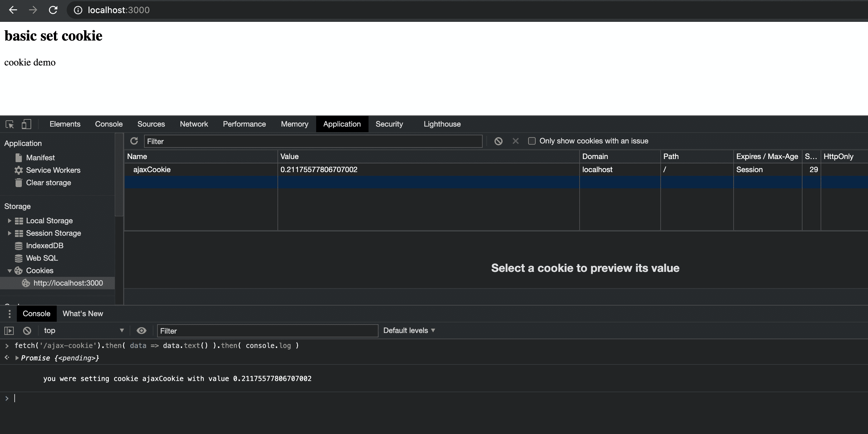Reload the browser page
Screen dimensions: 868x434
click(x=53, y=10)
